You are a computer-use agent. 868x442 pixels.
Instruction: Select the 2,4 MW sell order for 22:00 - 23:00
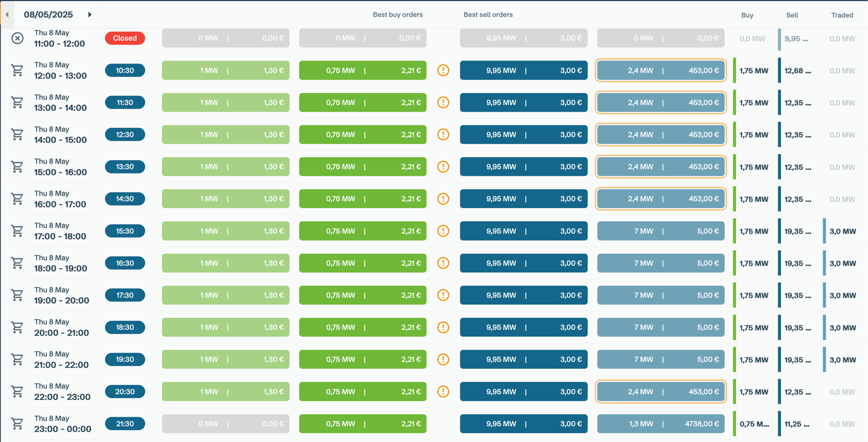(661, 392)
